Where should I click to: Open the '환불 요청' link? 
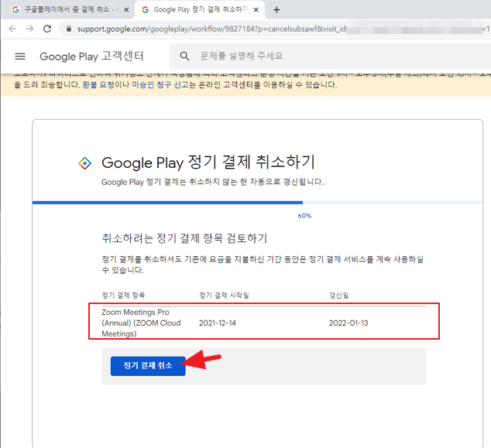(x=98, y=85)
